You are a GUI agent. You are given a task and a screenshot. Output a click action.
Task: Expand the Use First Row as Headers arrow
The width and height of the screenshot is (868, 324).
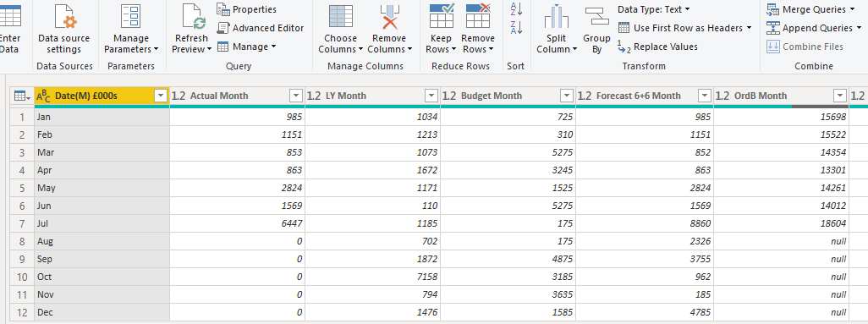pos(749,28)
